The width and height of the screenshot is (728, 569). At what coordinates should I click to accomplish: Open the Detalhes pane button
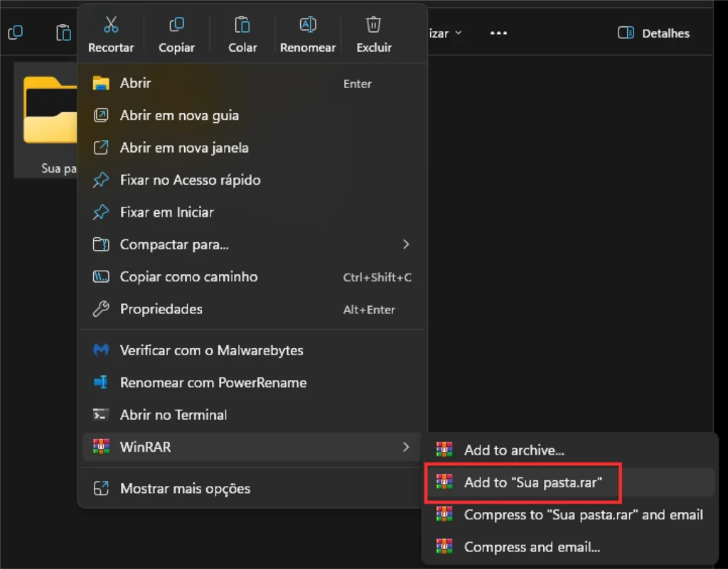(x=654, y=33)
